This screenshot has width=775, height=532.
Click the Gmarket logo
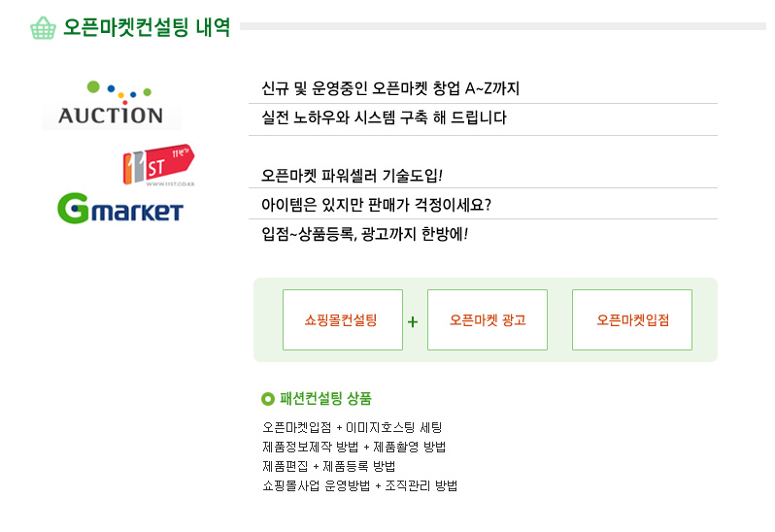(x=120, y=209)
